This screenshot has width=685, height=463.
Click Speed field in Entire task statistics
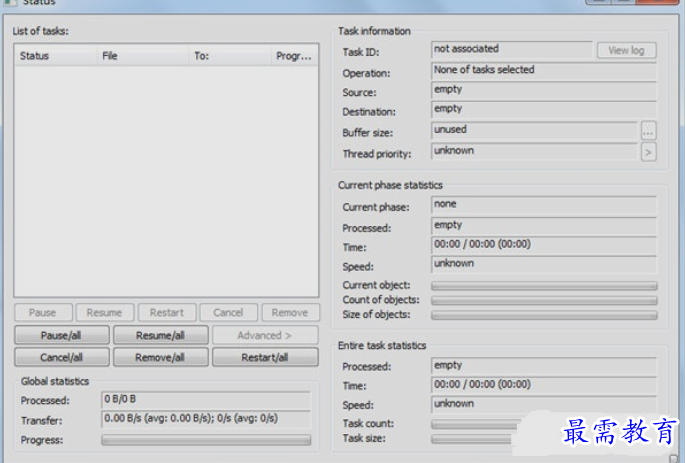(x=544, y=404)
